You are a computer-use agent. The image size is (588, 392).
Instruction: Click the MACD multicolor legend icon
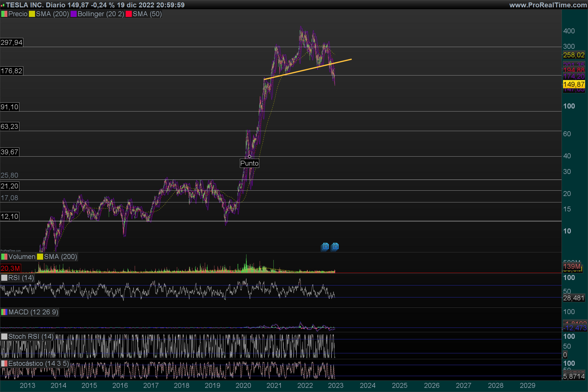point(4,312)
